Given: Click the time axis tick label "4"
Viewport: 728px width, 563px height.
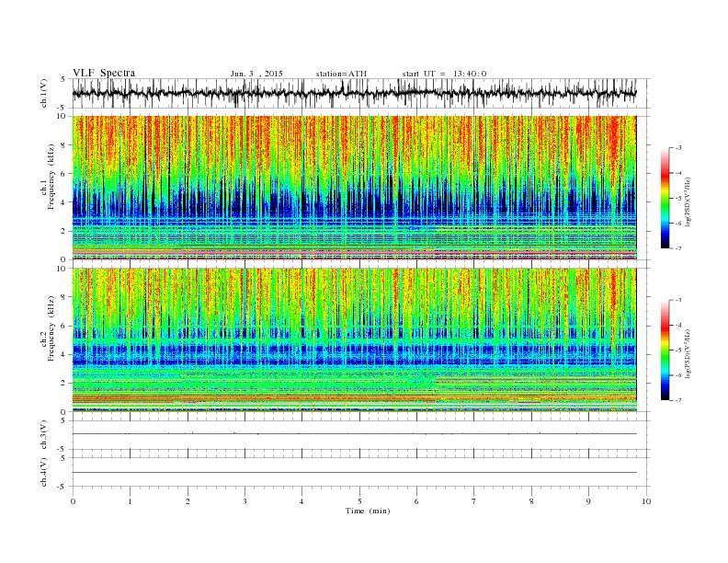Looking at the screenshot, I should point(301,501).
